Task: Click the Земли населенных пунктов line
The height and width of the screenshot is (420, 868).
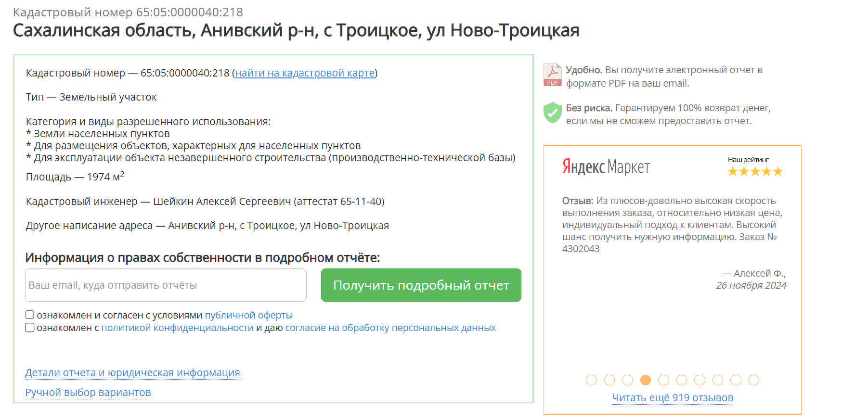Action: click(98, 134)
